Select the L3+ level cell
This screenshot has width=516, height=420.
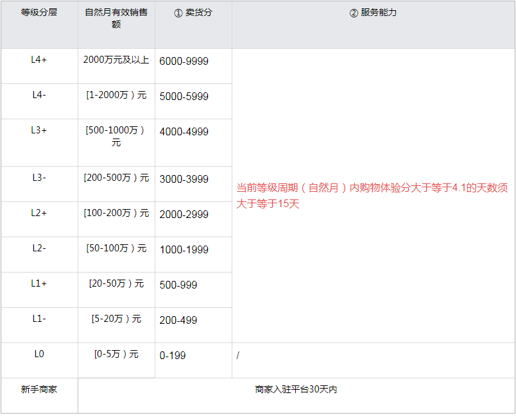[x=39, y=130]
